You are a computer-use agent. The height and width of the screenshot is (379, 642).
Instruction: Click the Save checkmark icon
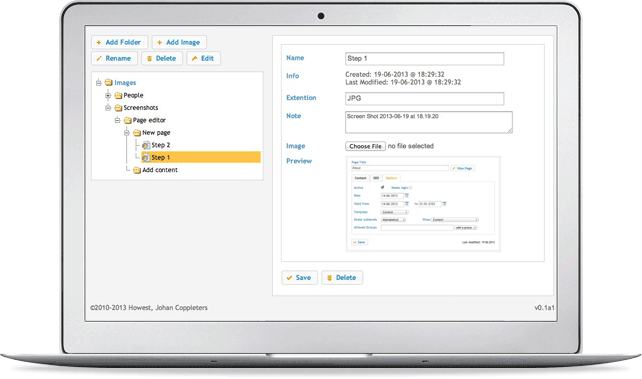(289, 278)
